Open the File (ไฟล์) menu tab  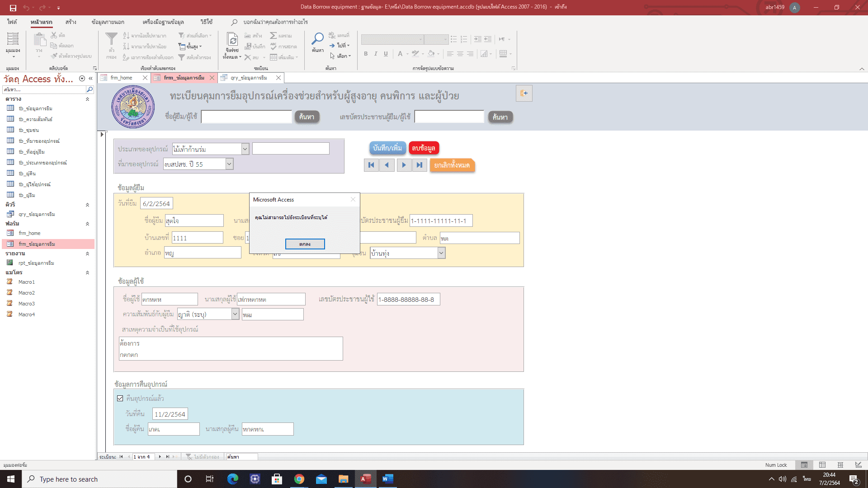coord(12,22)
